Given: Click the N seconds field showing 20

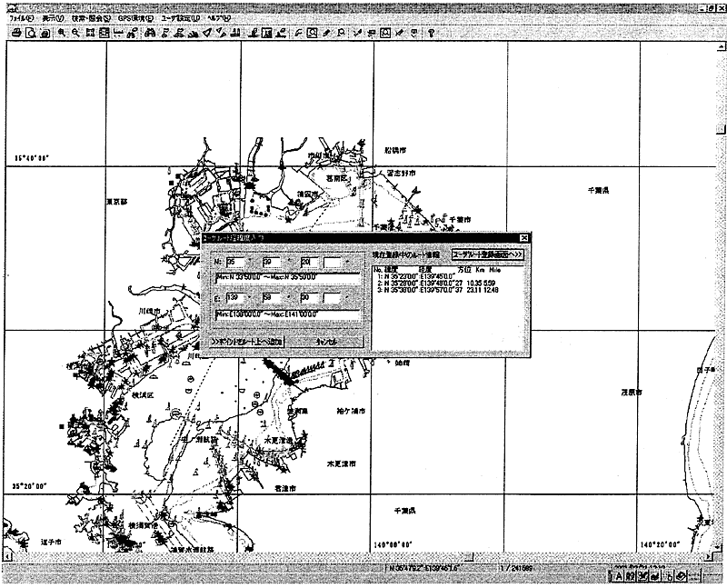Looking at the screenshot, I should tap(309, 263).
